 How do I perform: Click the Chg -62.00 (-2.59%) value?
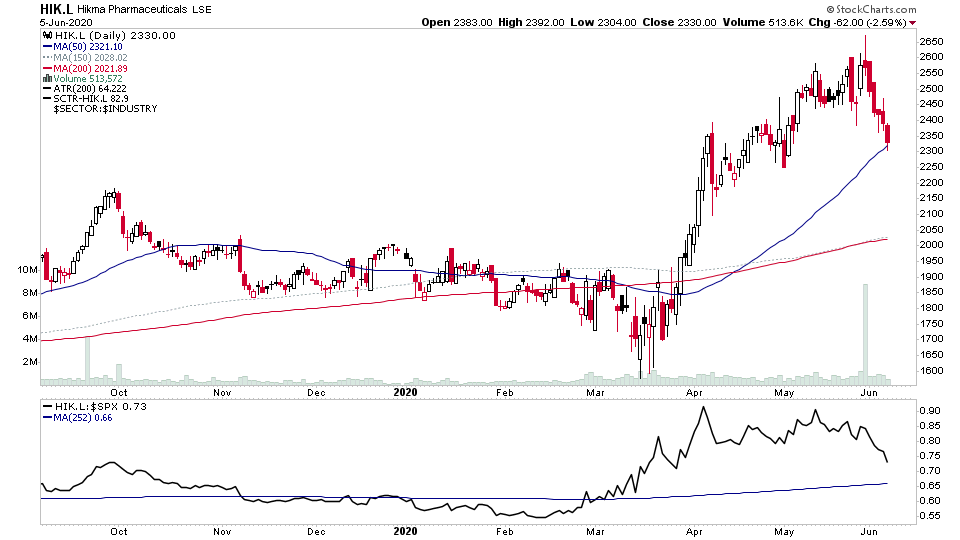click(x=857, y=23)
